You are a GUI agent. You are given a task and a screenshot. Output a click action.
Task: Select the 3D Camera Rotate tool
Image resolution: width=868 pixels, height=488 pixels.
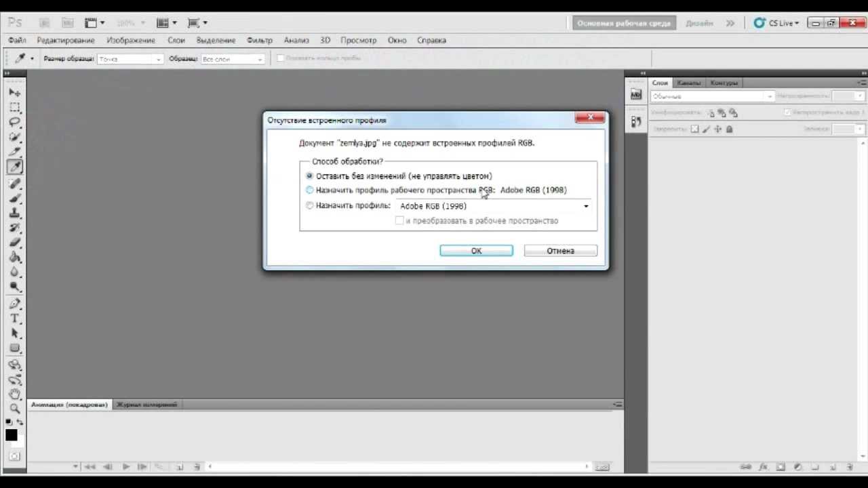tap(14, 380)
